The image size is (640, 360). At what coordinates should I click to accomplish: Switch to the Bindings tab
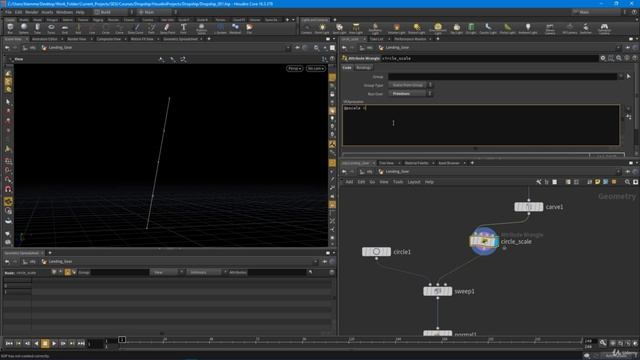click(363, 68)
